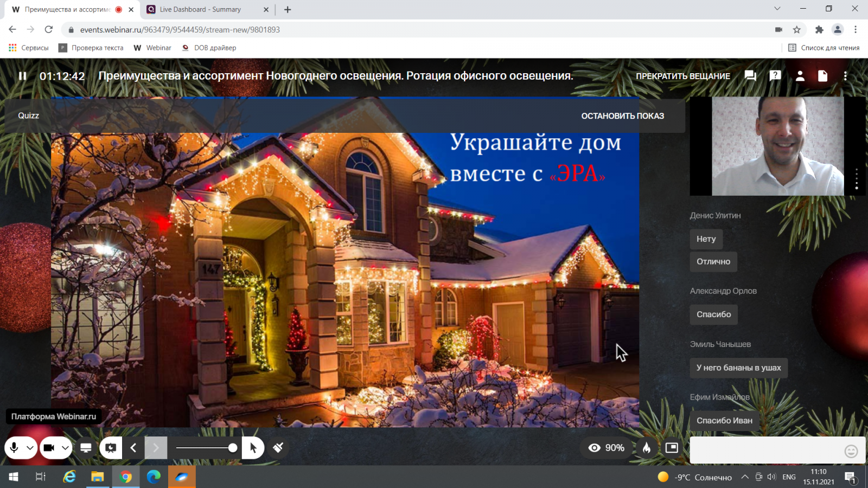The height and width of the screenshot is (488, 868).
Task: Click the slide zoom slider handle
Action: (x=233, y=448)
